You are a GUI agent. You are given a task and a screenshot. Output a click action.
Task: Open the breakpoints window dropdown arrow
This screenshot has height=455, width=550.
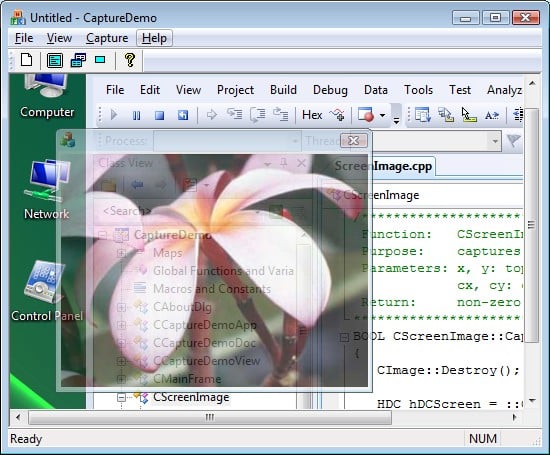pyautogui.click(x=383, y=115)
